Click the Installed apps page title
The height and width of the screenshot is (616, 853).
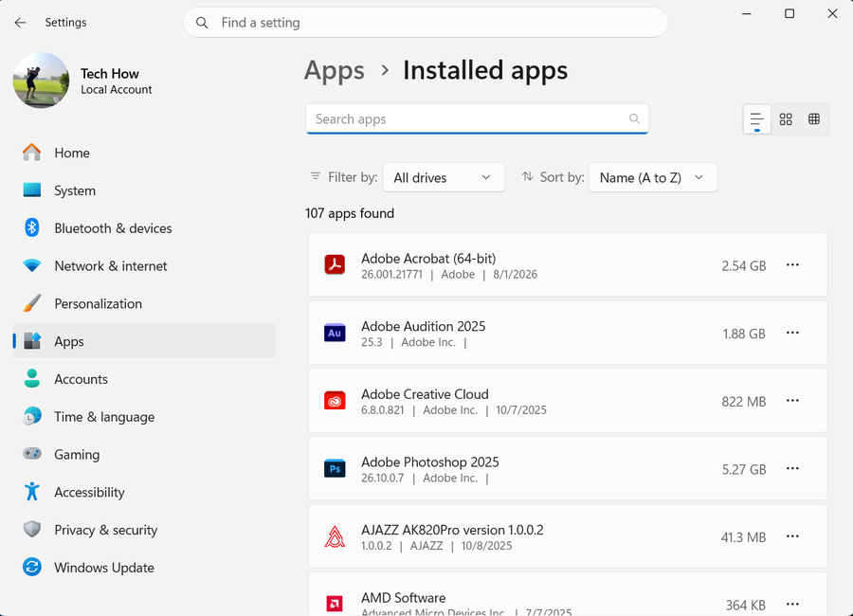(485, 71)
